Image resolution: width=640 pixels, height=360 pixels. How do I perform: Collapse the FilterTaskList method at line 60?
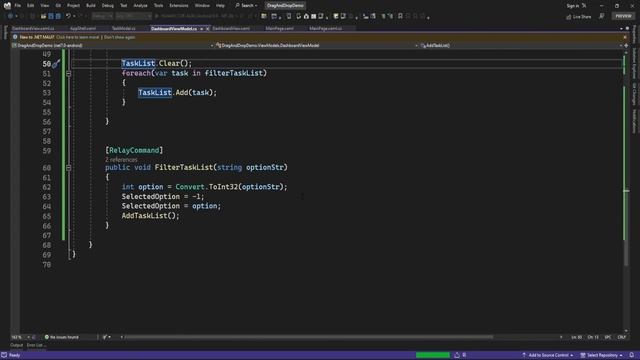(x=69, y=168)
